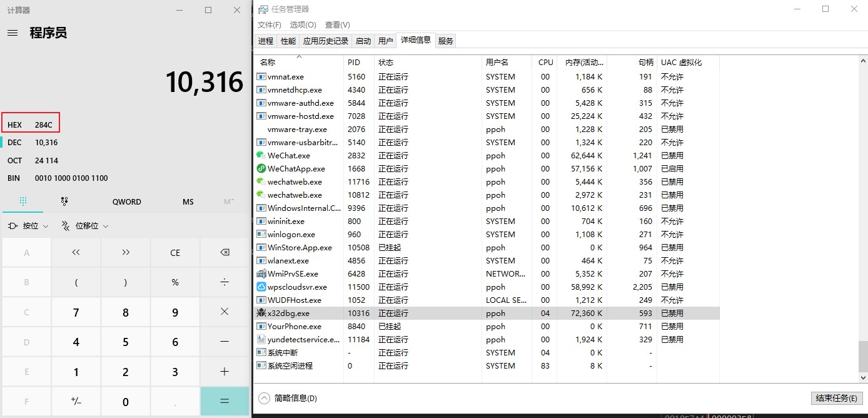The height and width of the screenshot is (418, 868).
Task: Click the plus/minus negate key
Action: [76, 401]
